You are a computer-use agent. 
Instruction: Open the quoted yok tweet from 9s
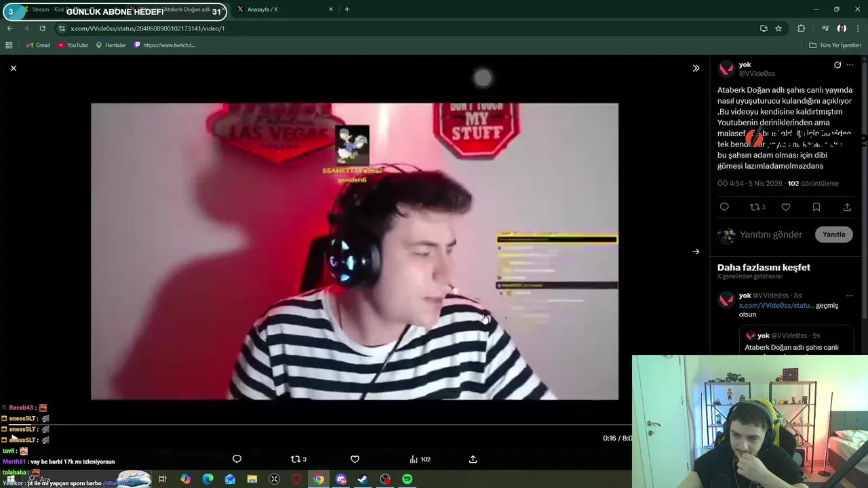(796, 341)
